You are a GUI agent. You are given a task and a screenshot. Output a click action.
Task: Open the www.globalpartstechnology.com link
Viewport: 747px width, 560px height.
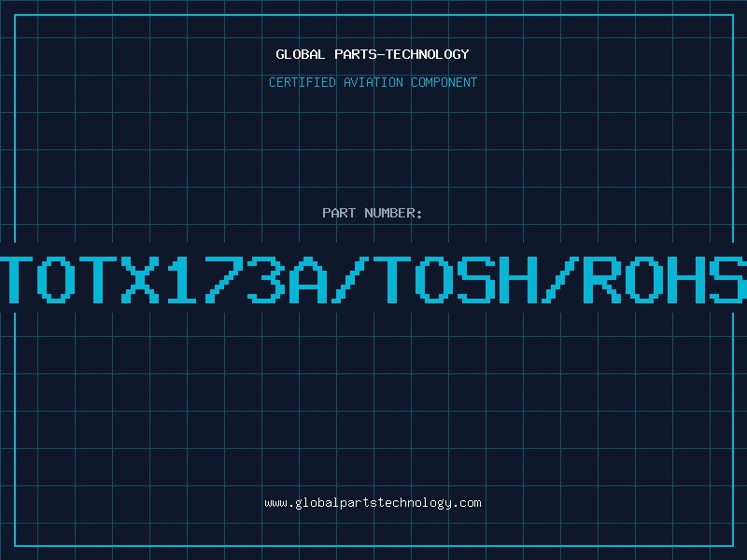coord(373,503)
